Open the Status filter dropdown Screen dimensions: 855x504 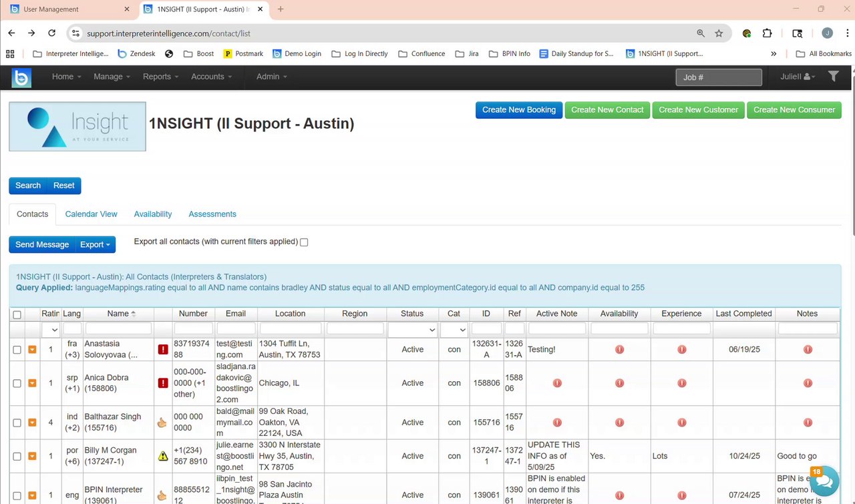[413, 329]
